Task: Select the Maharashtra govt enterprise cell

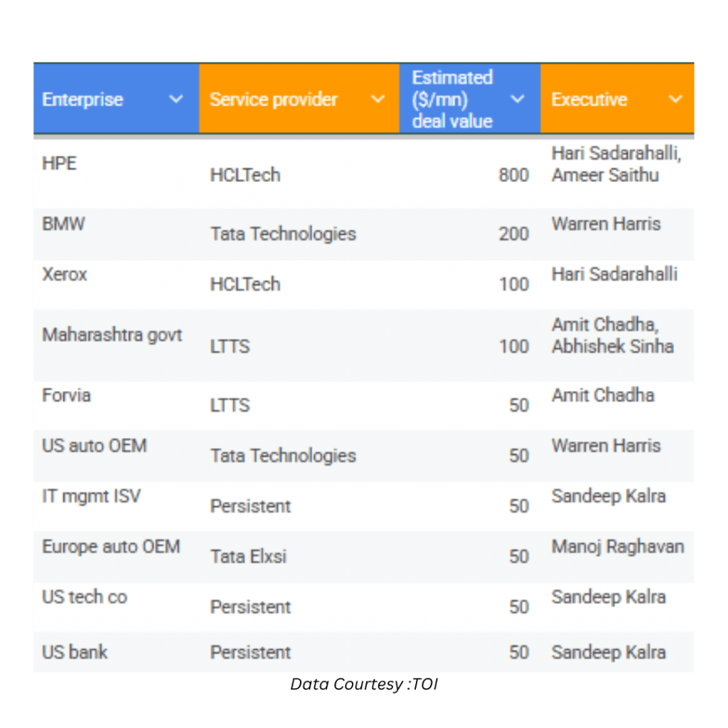Action: tap(112, 333)
